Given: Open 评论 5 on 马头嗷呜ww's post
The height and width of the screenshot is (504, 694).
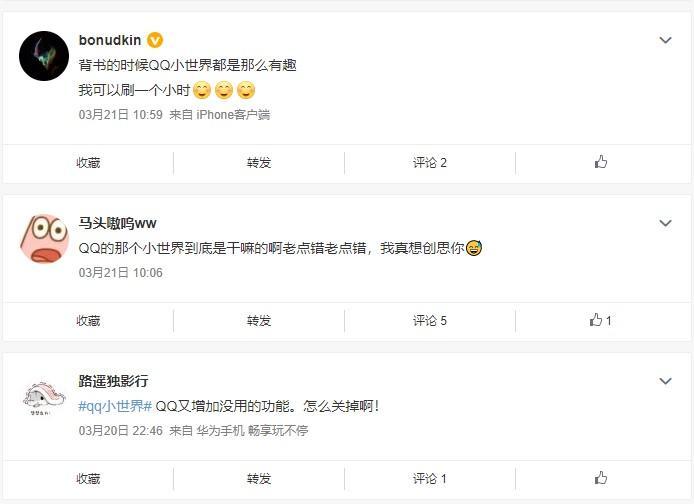Looking at the screenshot, I should click(x=430, y=321).
